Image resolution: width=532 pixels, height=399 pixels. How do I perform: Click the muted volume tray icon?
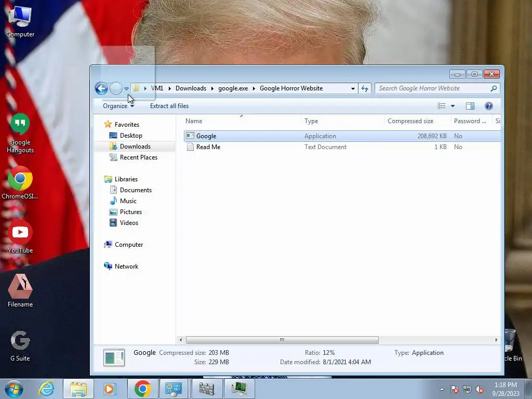[480, 390]
